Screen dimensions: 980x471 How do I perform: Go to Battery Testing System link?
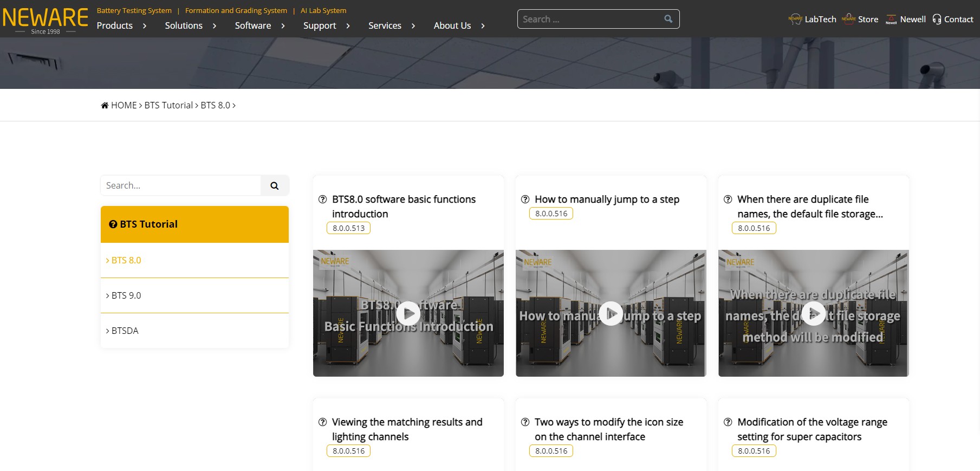pos(134,10)
